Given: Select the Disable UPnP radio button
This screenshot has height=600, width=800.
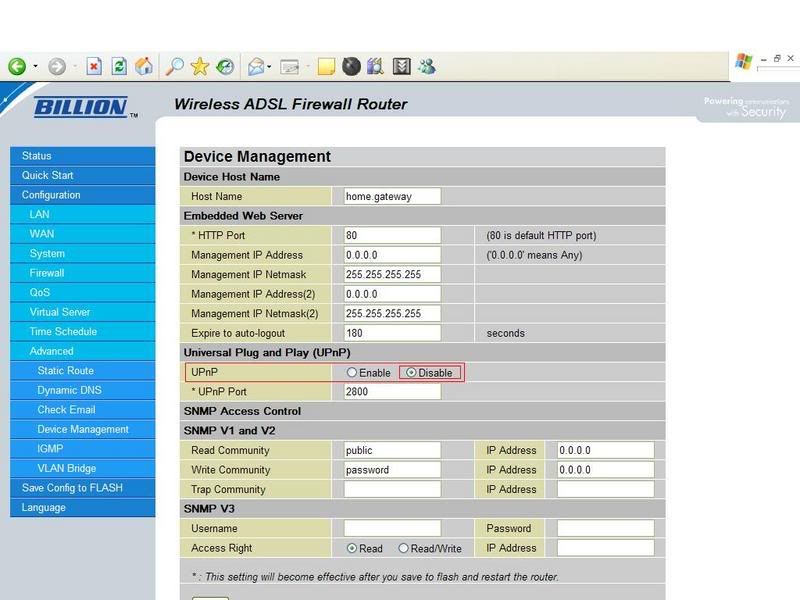Looking at the screenshot, I should click(x=411, y=373).
